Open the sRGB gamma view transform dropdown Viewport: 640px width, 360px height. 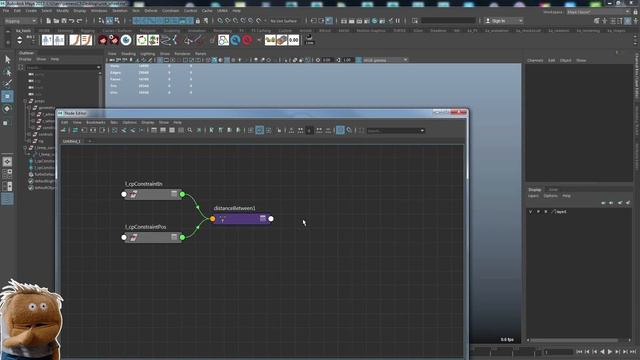tap(385, 60)
